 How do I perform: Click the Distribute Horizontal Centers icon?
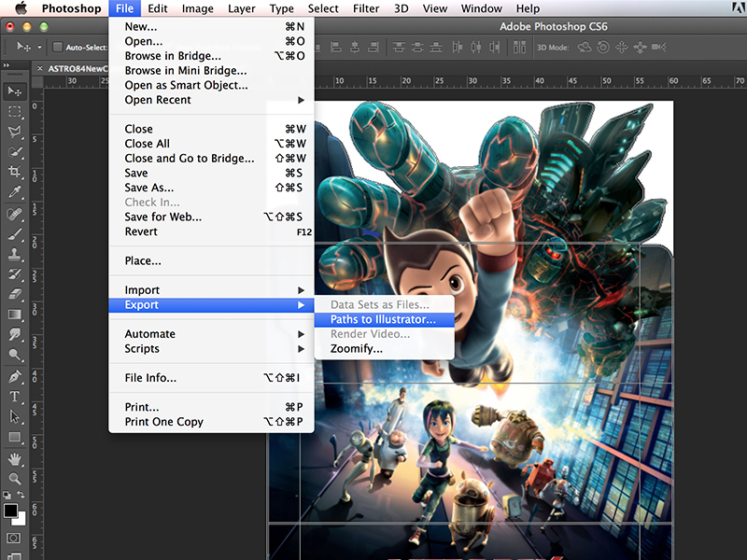[x=476, y=48]
